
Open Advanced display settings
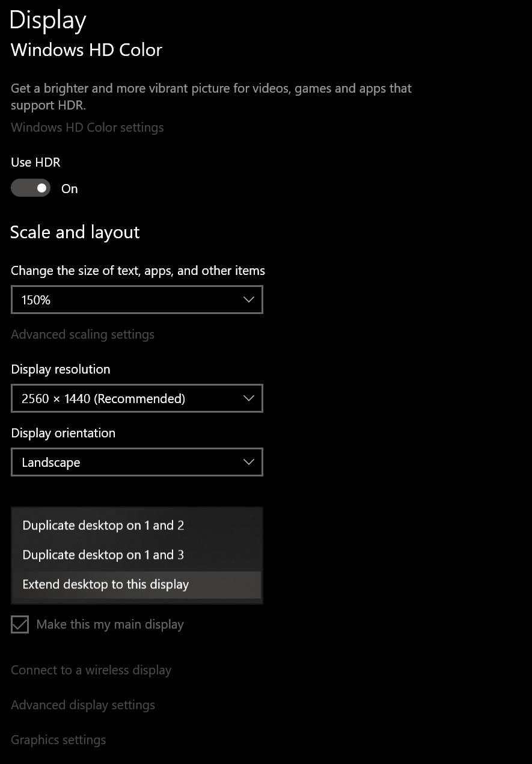(x=83, y=705)
